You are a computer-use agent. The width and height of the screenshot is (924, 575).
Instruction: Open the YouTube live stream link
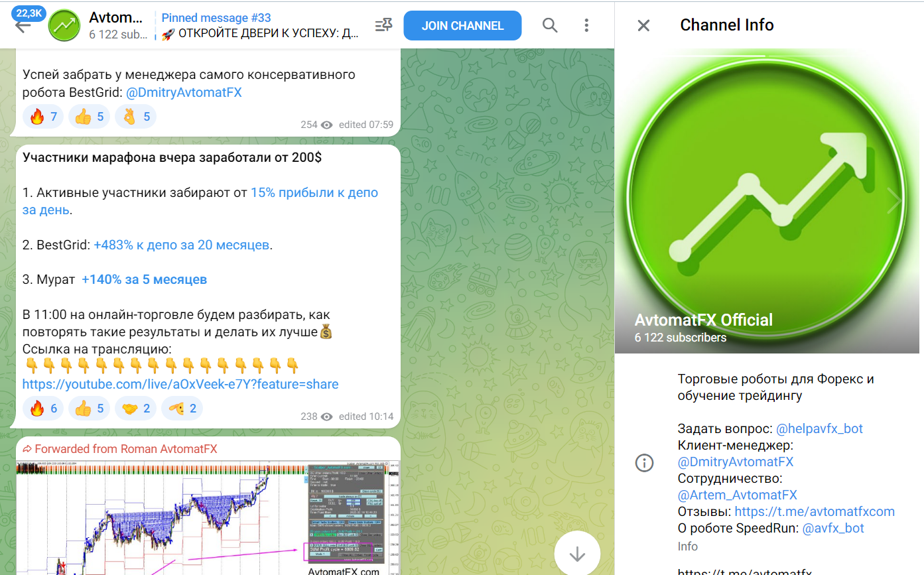click(180, 384)
